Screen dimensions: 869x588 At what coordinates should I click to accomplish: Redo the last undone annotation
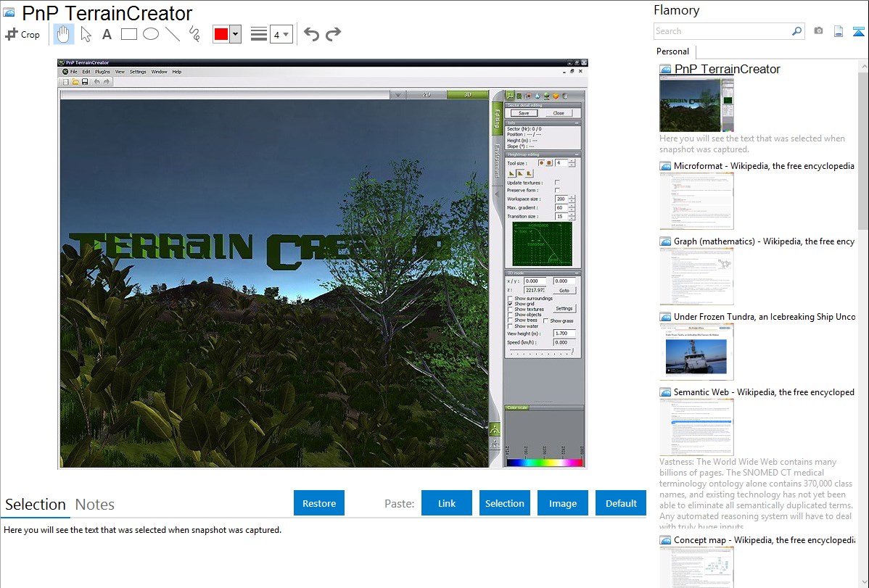[333, 34]
